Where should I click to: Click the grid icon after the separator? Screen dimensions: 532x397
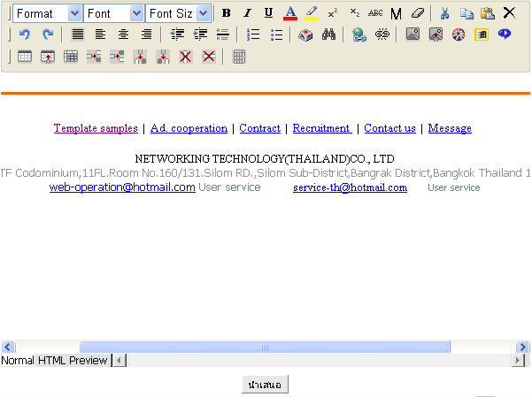[x=239, y=57]
